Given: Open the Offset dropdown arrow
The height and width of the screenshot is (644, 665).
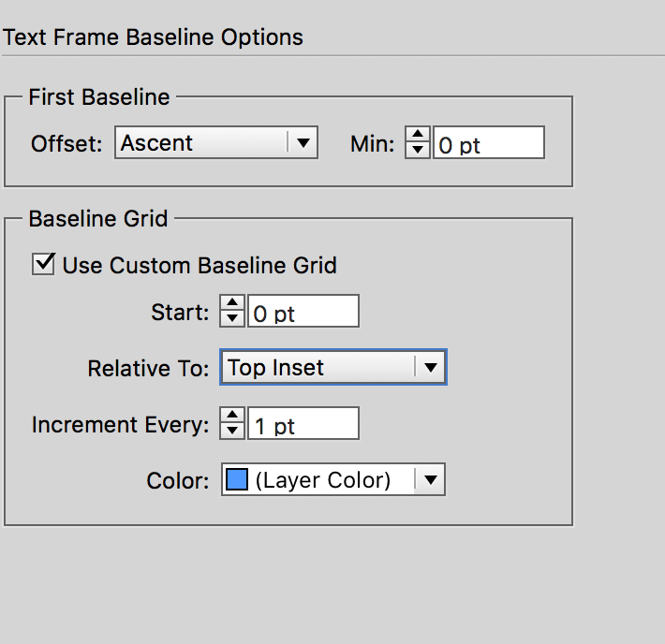Looking at the screenshot, I should 303,143.
